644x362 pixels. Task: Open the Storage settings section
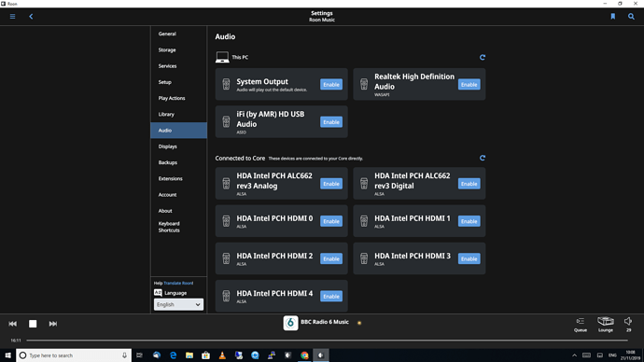click(178, 49)
